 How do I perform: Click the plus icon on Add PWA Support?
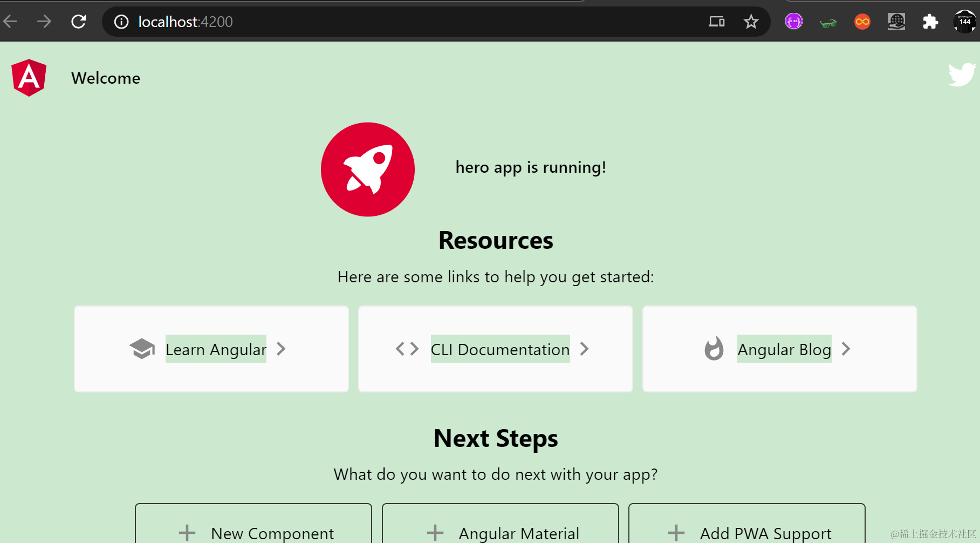point(676,533)
